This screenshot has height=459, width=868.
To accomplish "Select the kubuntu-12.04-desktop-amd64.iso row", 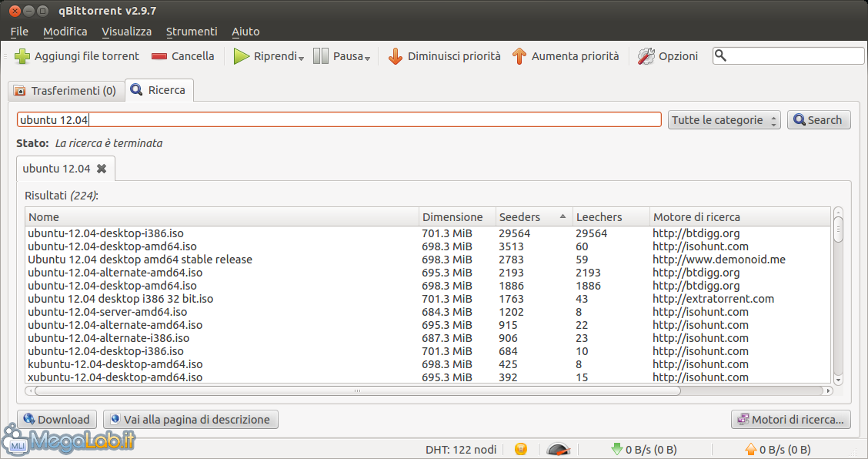I will 428,364.
